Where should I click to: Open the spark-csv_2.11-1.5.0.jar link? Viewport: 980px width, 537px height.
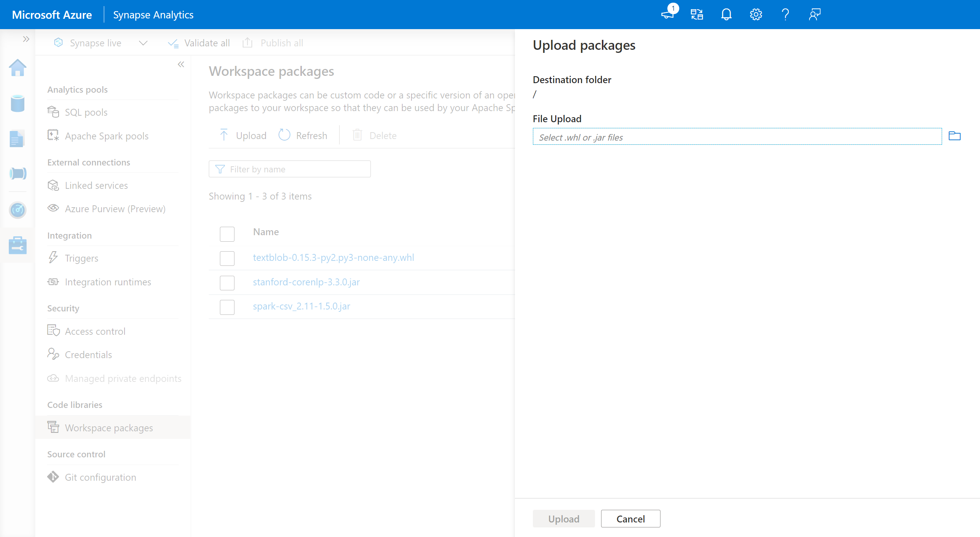[x=301, y=306]
